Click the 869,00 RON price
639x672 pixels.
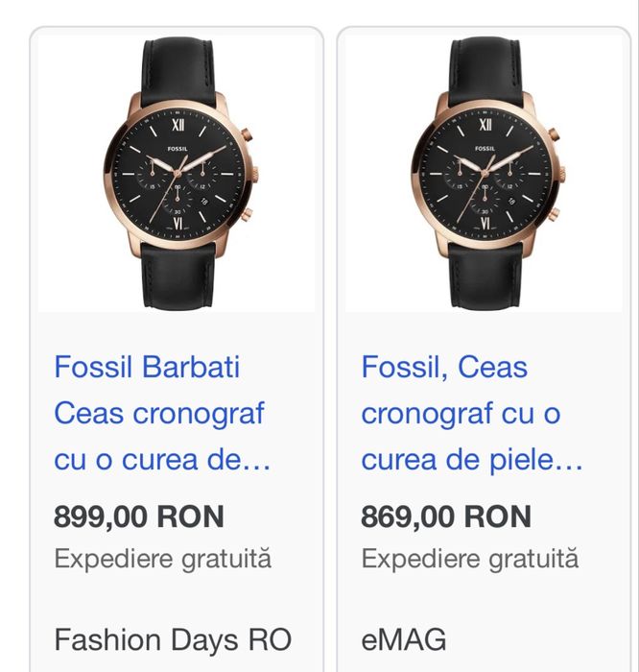pos(446,516)
